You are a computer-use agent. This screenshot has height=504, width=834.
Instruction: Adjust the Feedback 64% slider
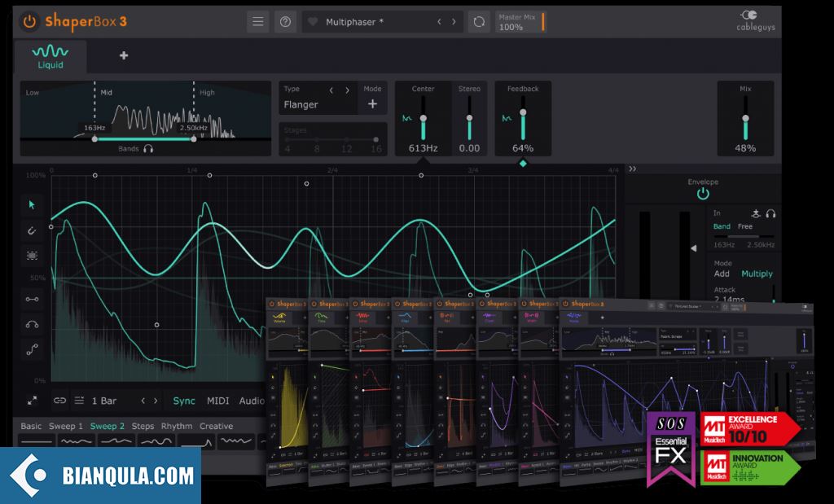523,120
